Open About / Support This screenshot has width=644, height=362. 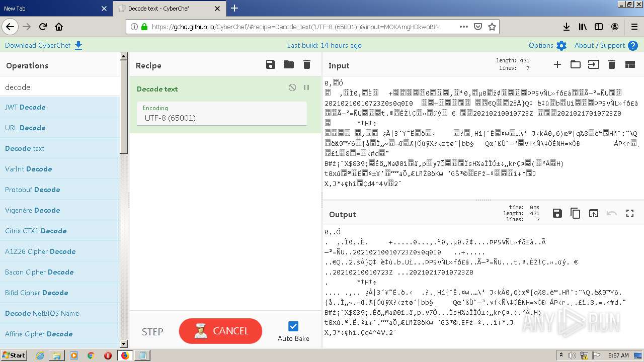point(606,45)
